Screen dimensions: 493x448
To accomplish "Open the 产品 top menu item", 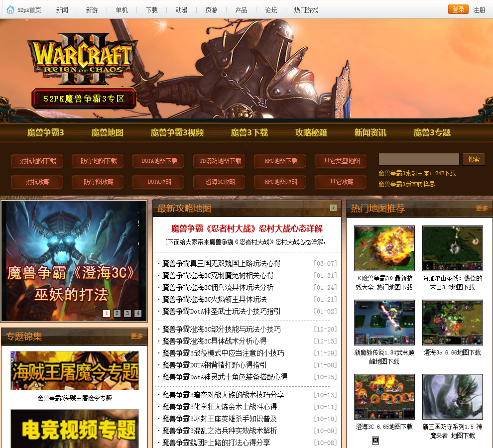I will pos(241,10).
